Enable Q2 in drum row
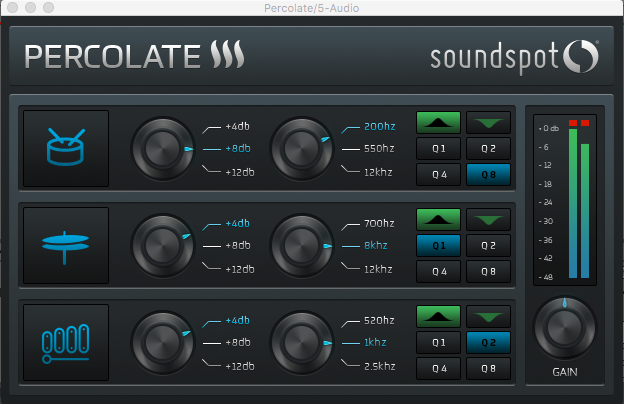The height and width of the screenshot is (404, 624). [488, 148]
